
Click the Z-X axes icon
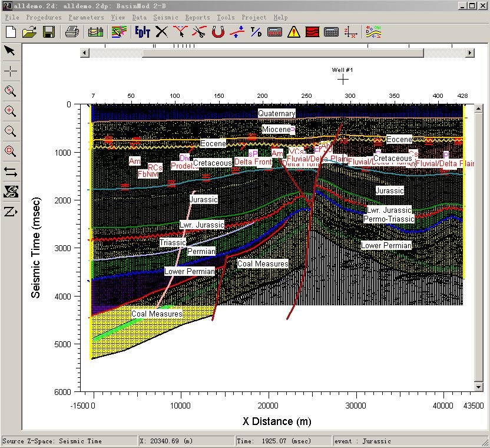(x=350, y=32)
